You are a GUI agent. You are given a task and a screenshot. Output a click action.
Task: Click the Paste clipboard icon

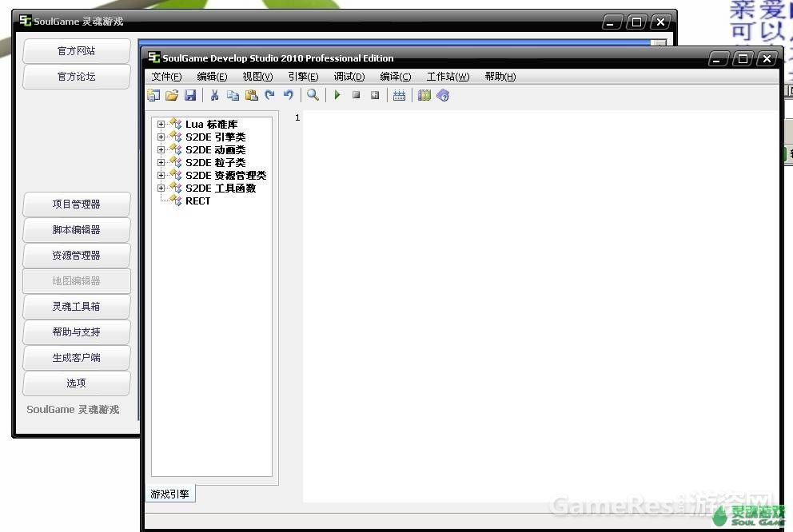click(251, 96)
